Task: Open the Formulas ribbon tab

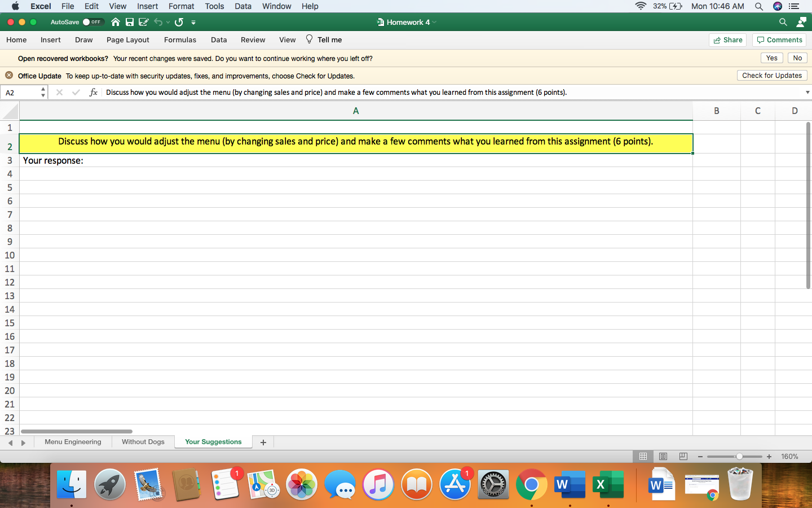Action: [180, 40]
